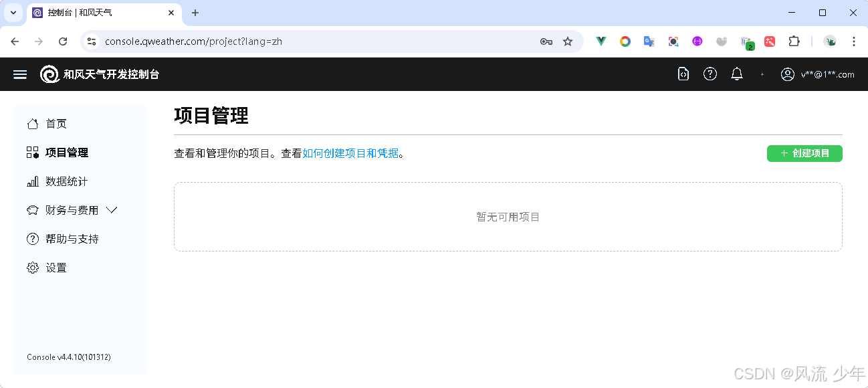Open 如何创建项目和凭据 link
This screenshot has width=868, height=388.
pos(350,153)
